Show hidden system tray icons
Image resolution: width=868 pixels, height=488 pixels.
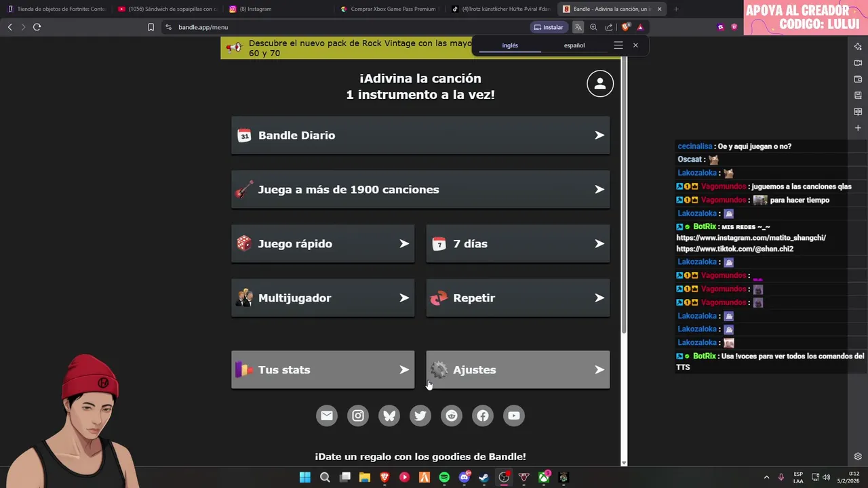pos(766,477)
